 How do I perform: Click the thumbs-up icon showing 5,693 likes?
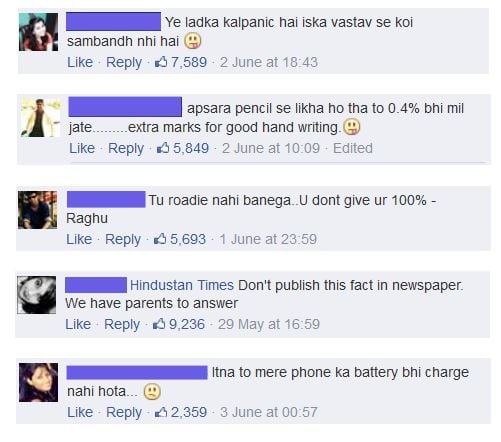click(x=160, y=239)
